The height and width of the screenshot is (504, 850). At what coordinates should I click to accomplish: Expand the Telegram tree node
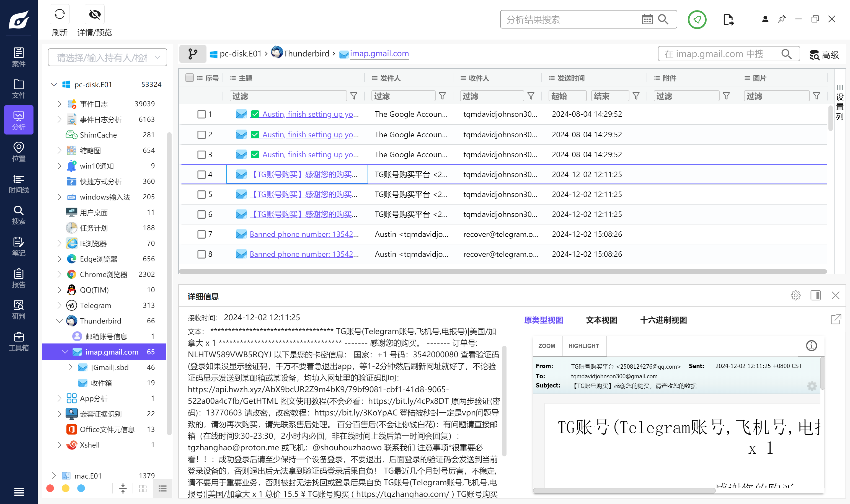click(60, 305)
